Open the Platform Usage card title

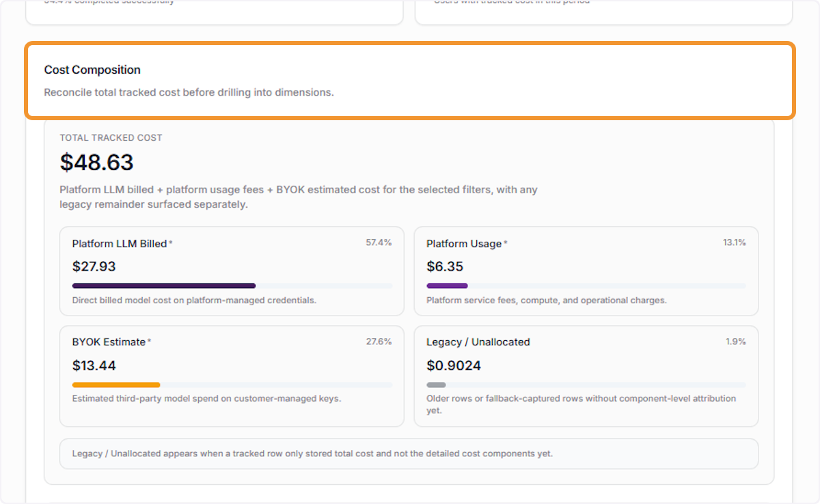coord(464,244)
